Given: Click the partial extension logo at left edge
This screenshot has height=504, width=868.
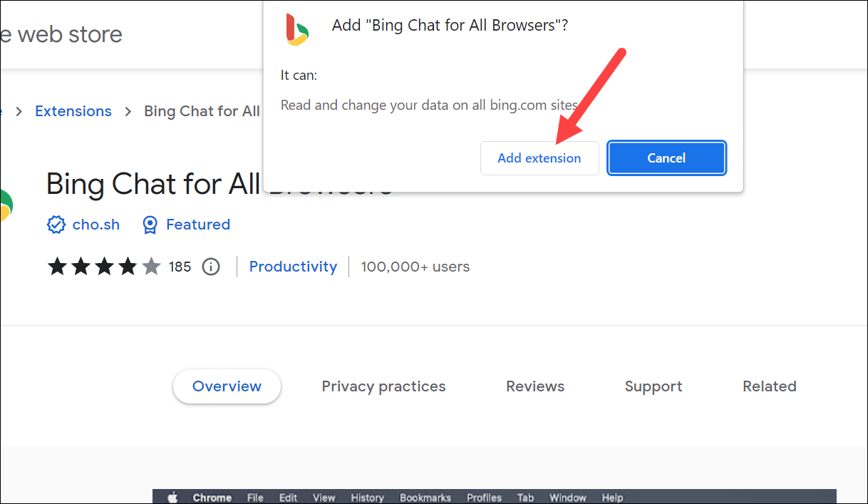Looking at the screenshot, I should (6, 206).
